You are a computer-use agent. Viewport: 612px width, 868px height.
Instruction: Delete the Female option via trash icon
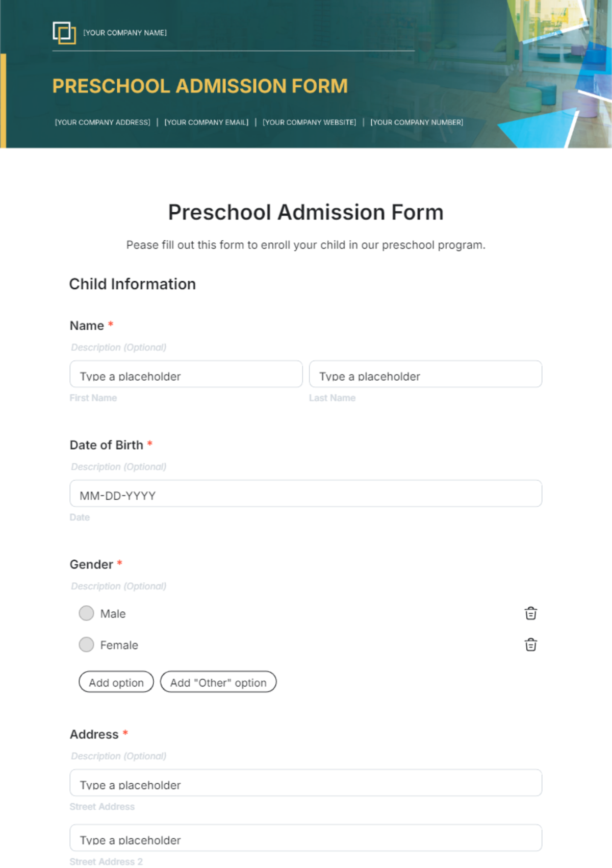530,645
